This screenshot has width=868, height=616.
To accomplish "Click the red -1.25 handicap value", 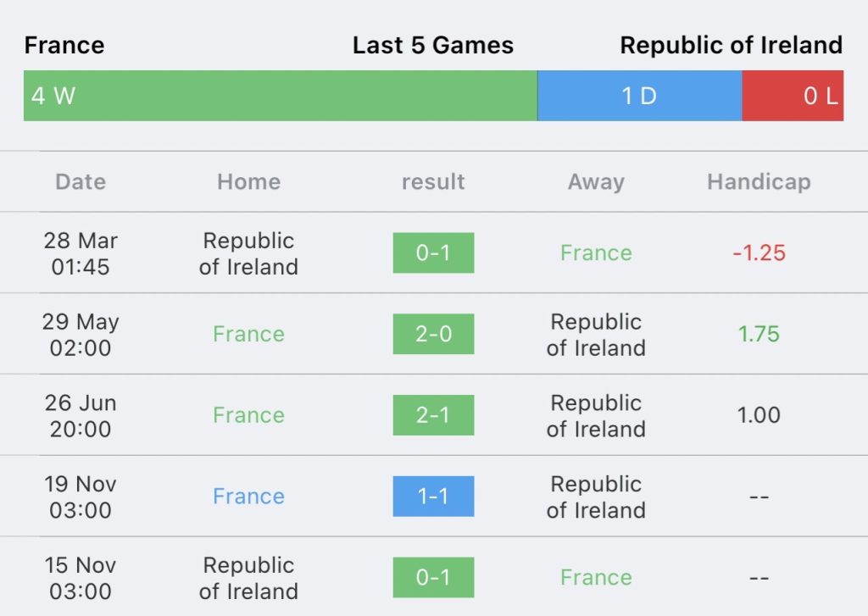I will pyautogui.click(x=759, y=253).
